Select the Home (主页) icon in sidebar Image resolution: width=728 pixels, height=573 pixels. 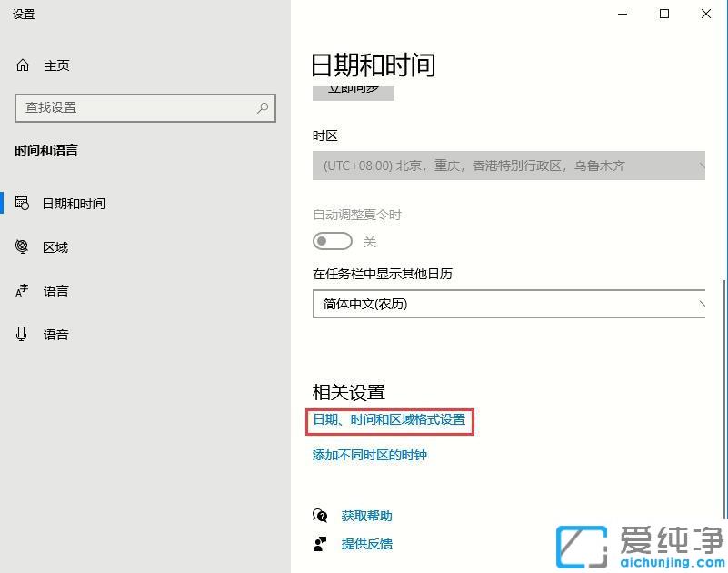click(x=21, y=65)
